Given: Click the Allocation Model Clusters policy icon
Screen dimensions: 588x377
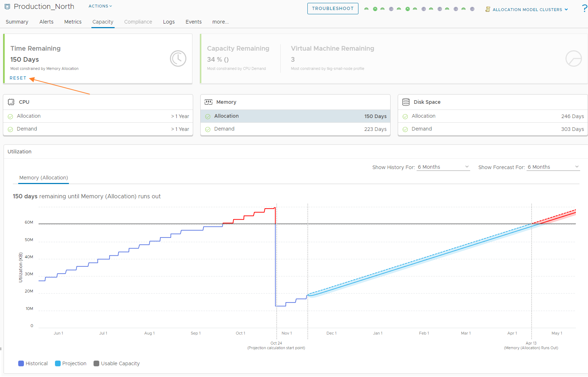Looking at the screenshot, I should tap(488, 9).
